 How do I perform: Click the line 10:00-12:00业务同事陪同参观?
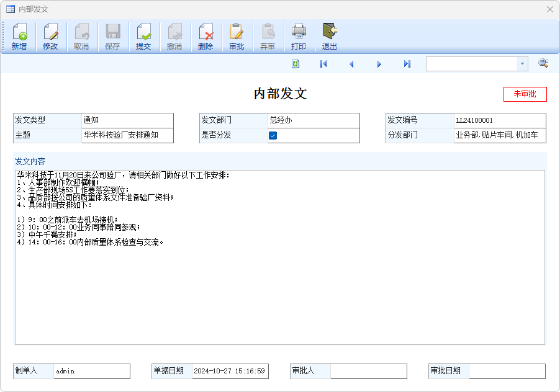pyautogui.click(x=79, y=227)
